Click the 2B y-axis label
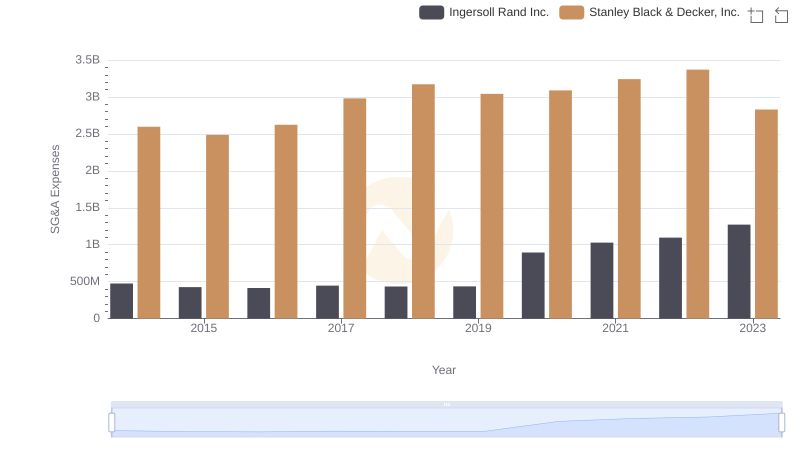800x461 pixels. [x=93, y=170]
